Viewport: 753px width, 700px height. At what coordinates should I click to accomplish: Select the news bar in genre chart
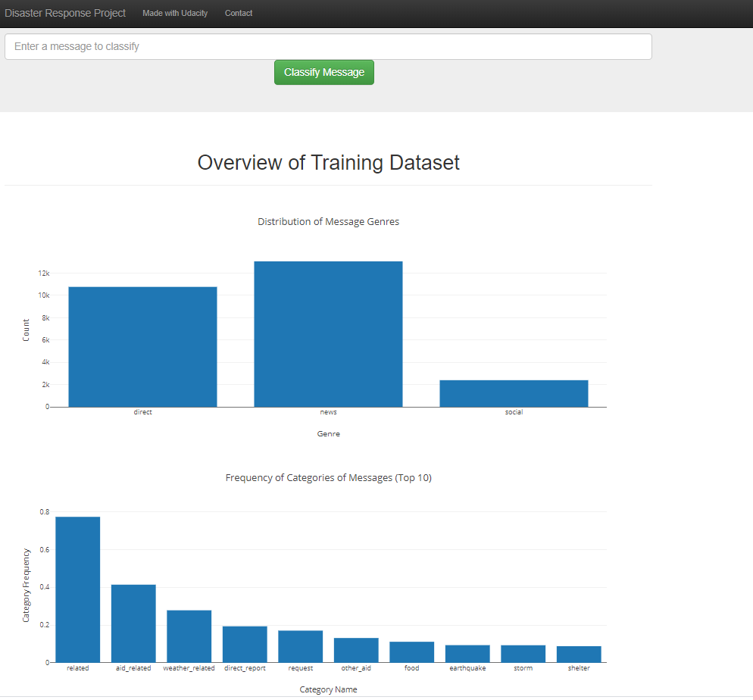coord(328,334)
